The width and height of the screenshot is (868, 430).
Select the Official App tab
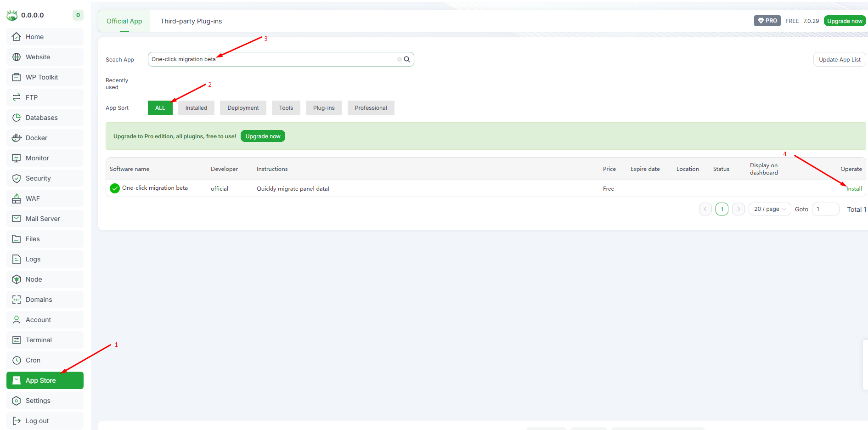coord(124,21)
